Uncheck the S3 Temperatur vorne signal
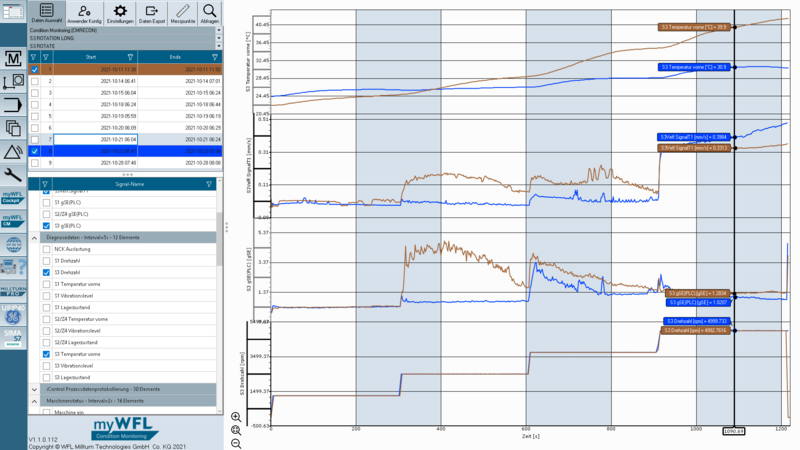 pos(46,354)
